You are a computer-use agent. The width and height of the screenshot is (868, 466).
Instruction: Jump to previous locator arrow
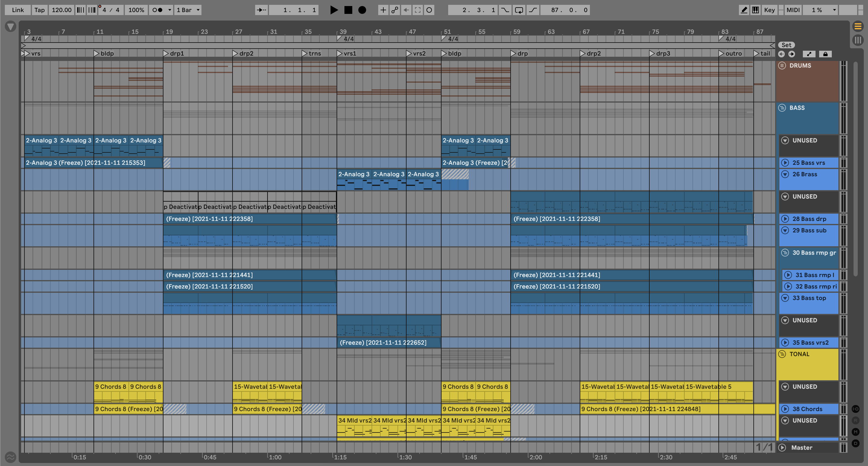coord(781,54)
